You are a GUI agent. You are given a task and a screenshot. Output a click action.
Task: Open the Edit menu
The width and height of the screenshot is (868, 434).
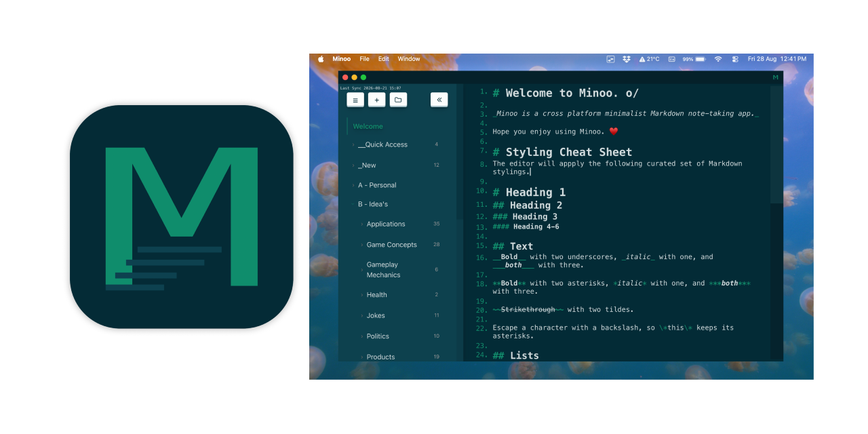tap(384, 59)
